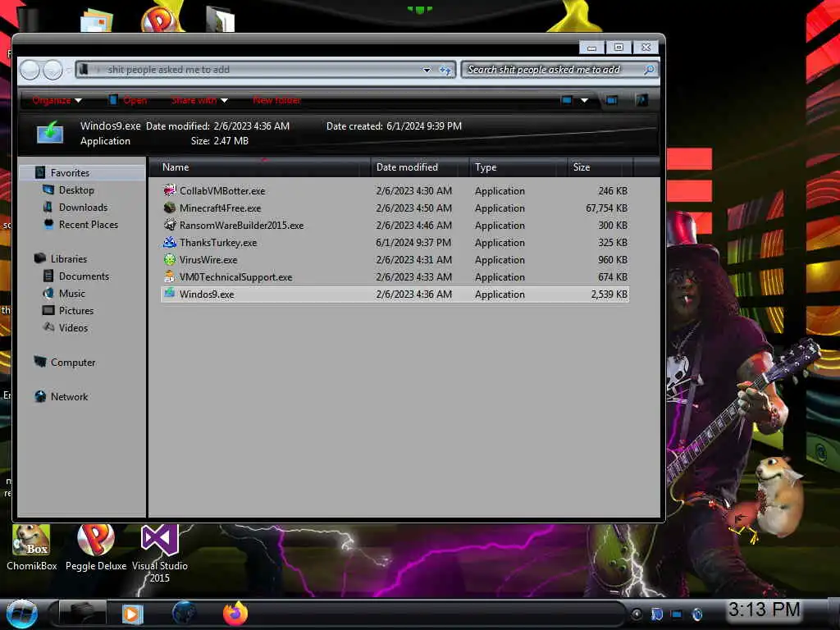Click the 960 KB size cell
This screenshot has width=840, height=630.
pos(613,259)
